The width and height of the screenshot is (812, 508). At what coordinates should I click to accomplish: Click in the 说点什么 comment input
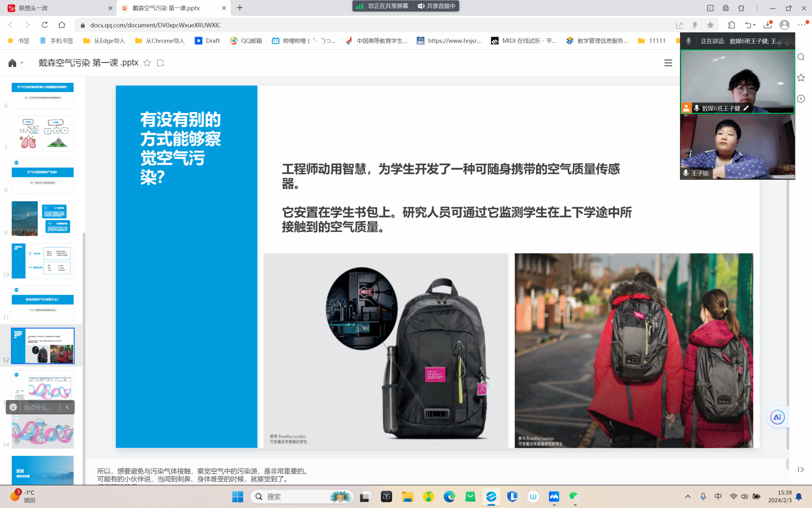38,407
